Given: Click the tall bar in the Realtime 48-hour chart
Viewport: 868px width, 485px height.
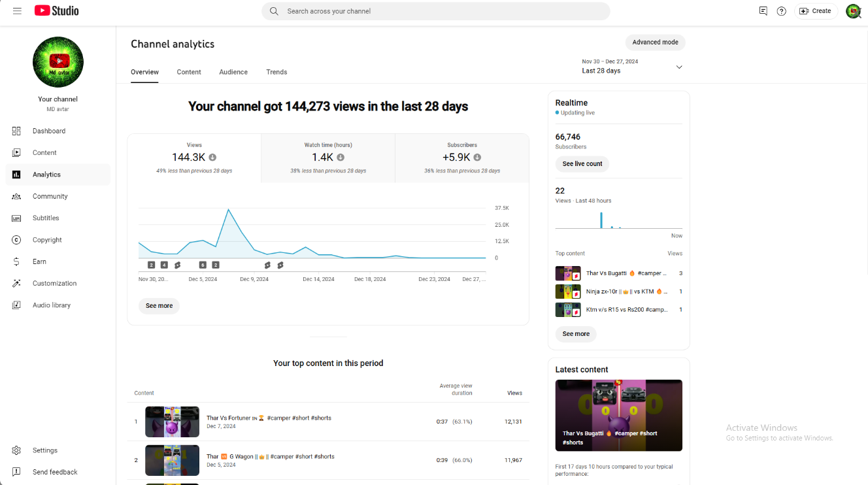Looking at the screenshot, I should (601, 220).
